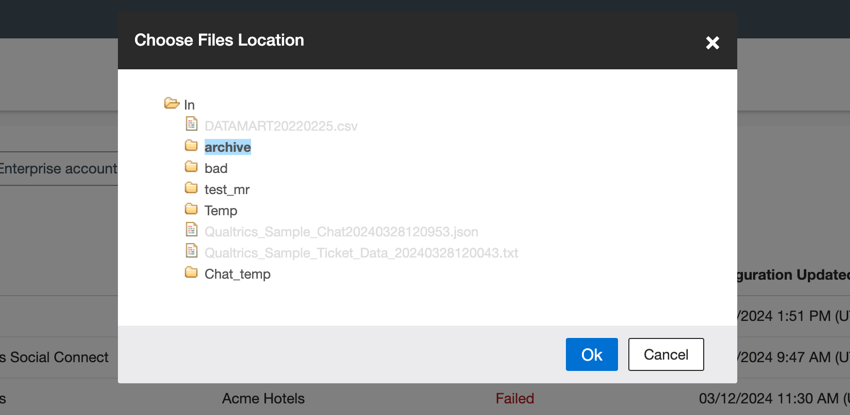Click the Chat_temp folder icon

tap(191, 273)
